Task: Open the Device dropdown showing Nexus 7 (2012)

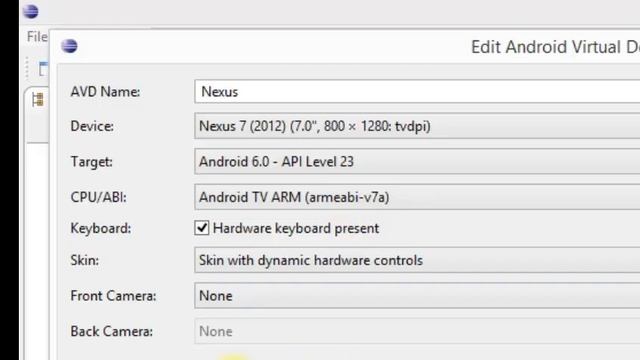Action: coord(417,126)
